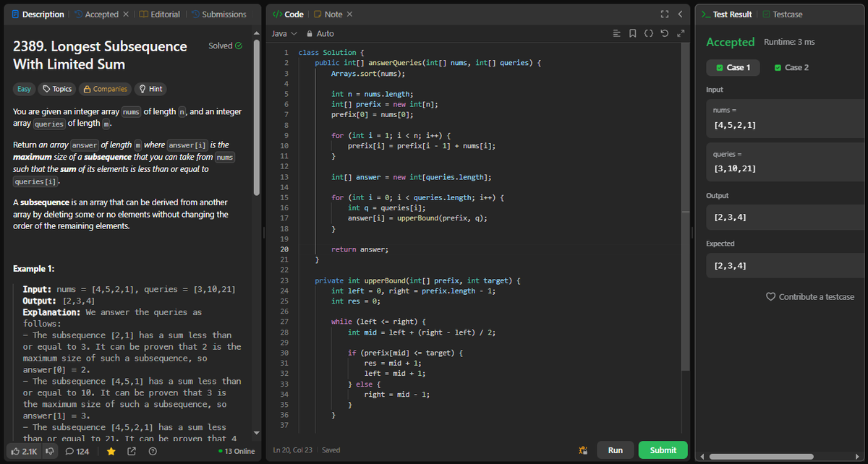Select Case 2 result
The height and width of the screenshot is (464, 868).
tap(791, 67)
